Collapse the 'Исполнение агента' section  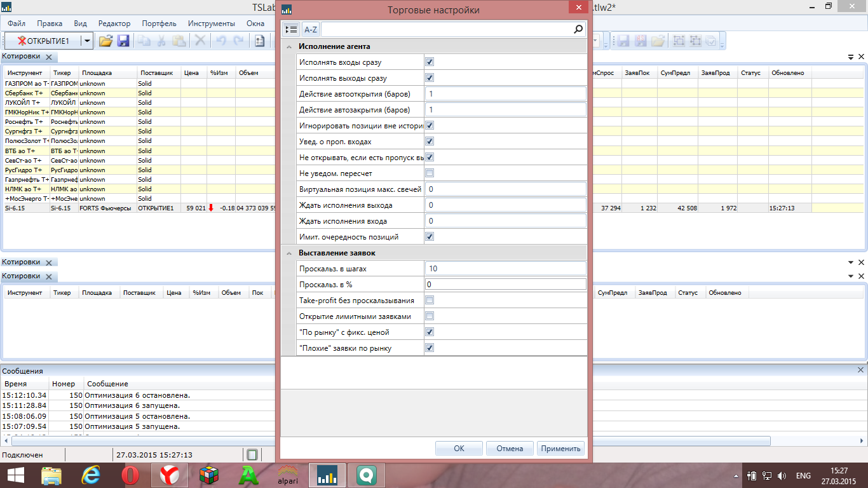(x=289, y=46)
